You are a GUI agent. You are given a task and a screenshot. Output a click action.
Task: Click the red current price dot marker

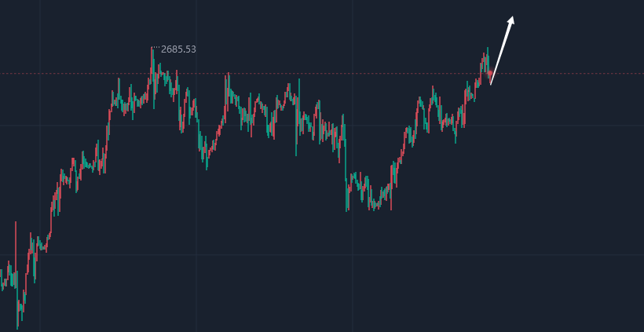pyautogui.click(x=489, y=73)
